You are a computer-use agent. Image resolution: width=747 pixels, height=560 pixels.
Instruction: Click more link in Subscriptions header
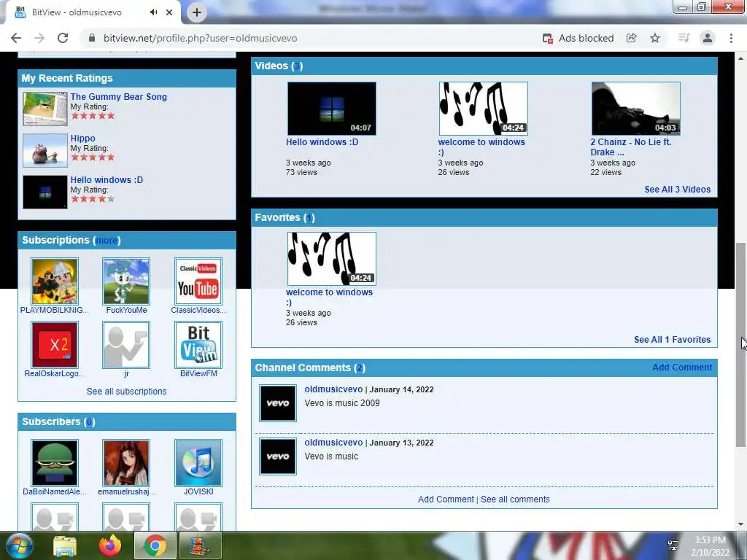click(x=107, y=241)
